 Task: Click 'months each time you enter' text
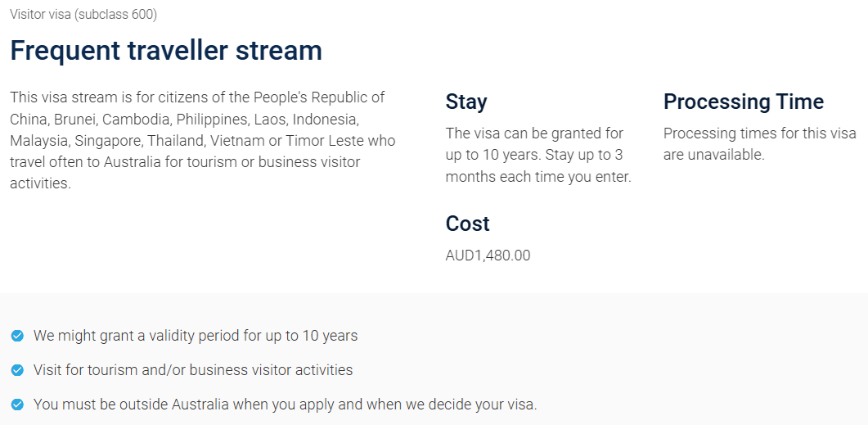(538, 176)
